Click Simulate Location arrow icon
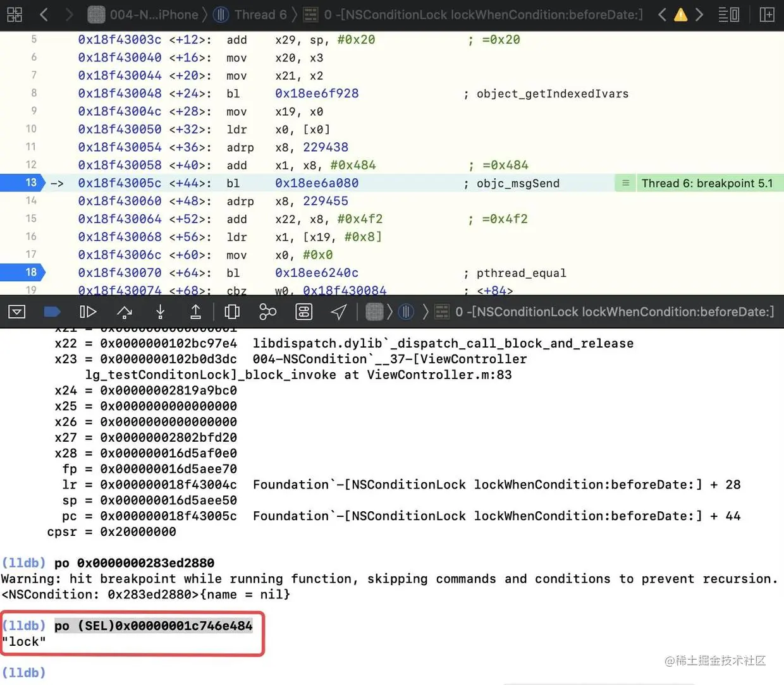The image size is (784, 685). (x=339, y=312)
